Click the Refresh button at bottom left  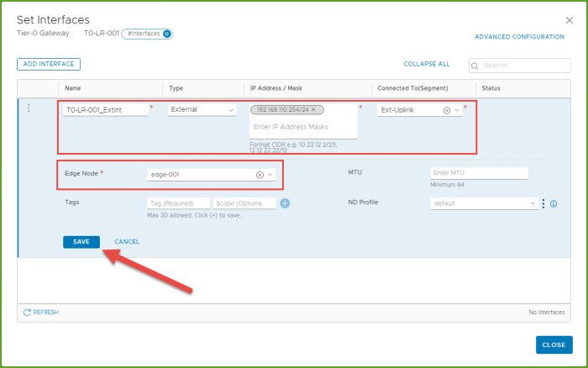point(41,312)
